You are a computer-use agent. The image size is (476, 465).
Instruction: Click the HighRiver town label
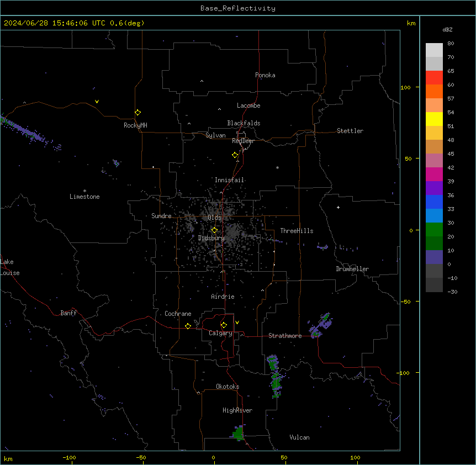(237, 410)
